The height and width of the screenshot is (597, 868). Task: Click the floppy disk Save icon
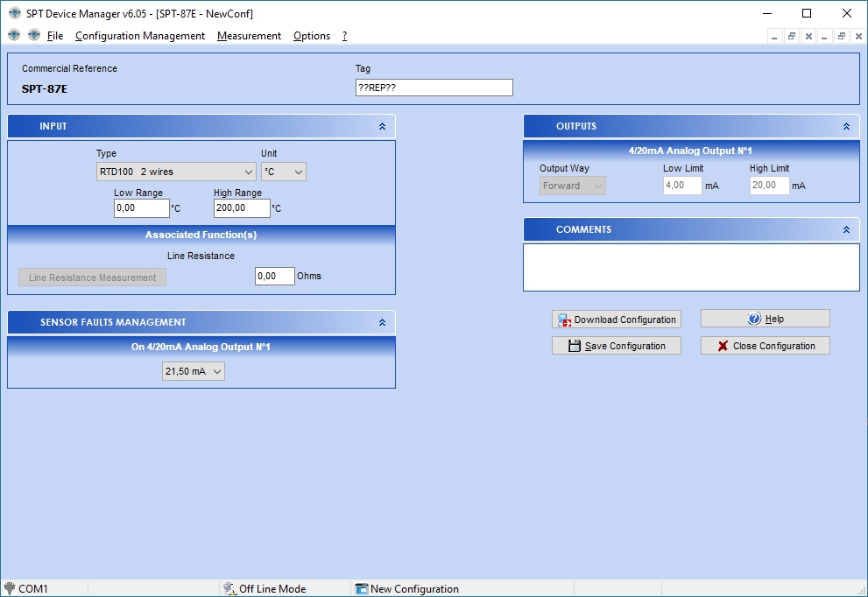(x=575, y=346)
